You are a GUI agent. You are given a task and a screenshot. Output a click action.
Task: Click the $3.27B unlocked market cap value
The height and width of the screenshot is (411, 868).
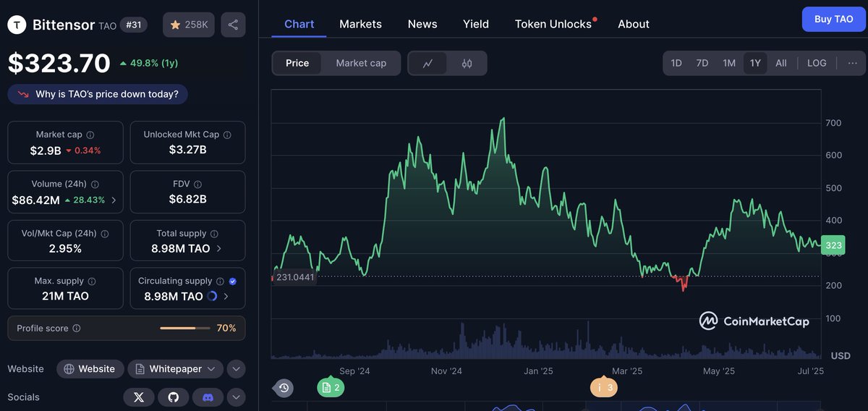pyautogui.click(x=188, y=150)
